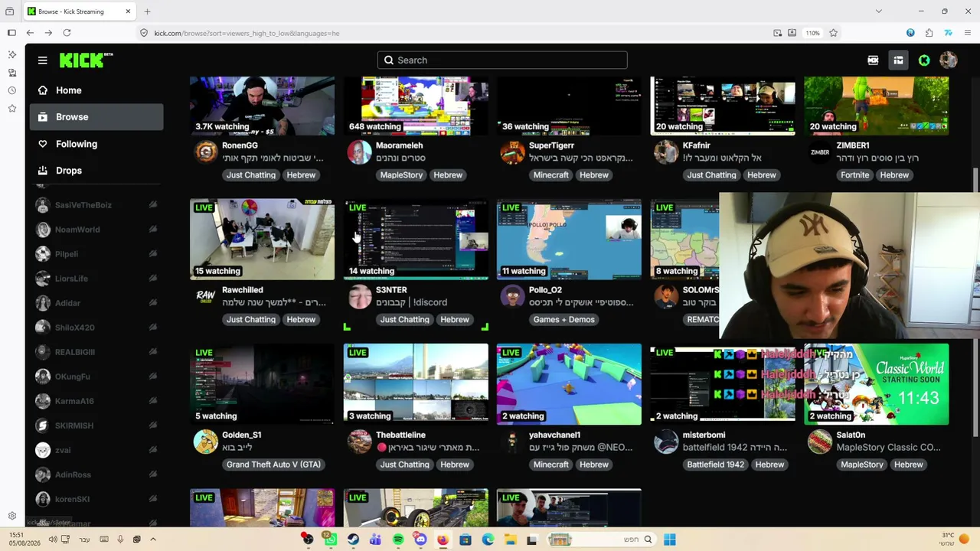Open followed channel zvai
The height and width of the screenshot is (551, 980).
point(96,450)
